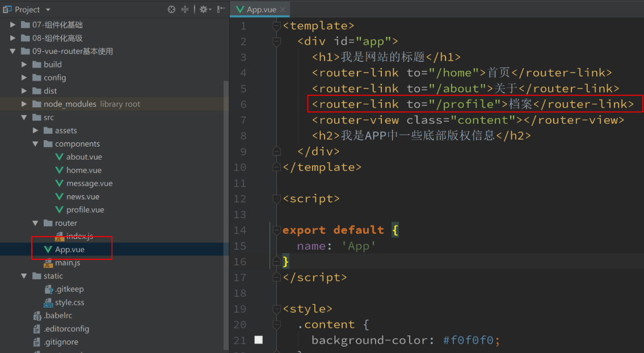Fold the template block on line 1
This screenshot has width=644, height=353.
click(x=276, y=26)
